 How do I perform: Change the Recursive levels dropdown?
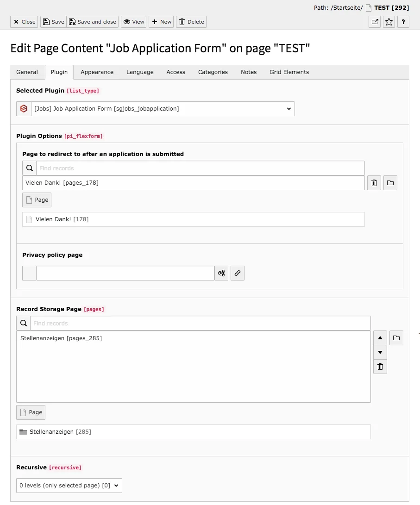coord(69,485)
